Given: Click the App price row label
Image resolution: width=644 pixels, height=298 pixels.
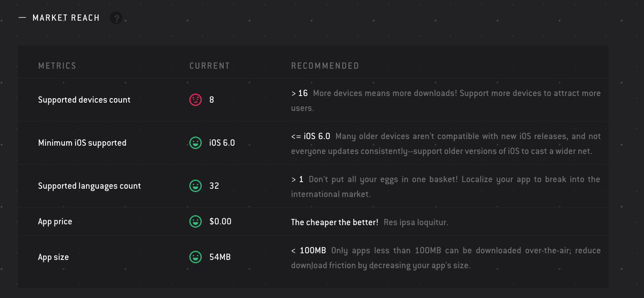Looking at the screenshot, I should tap(55, 221).
